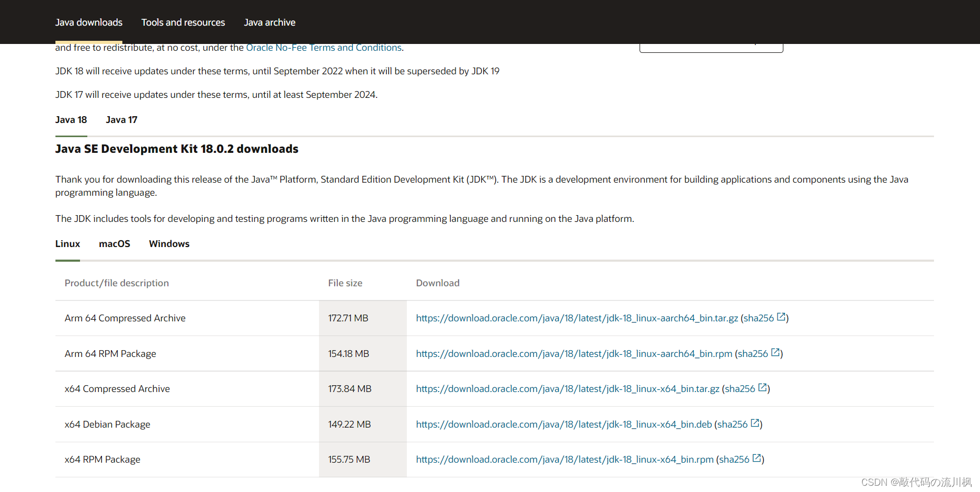Click external-link icon in x64 Debian Package row
This screenshot has height=492, width=980.
(x=755, y=423)
